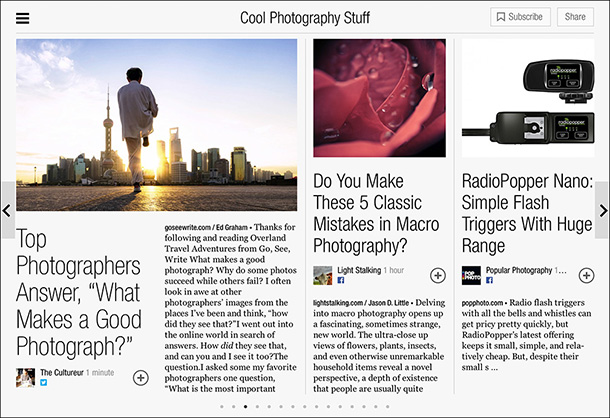Open the red macro rose petal photo
610x418 pixels.
[x=379, y=98]
